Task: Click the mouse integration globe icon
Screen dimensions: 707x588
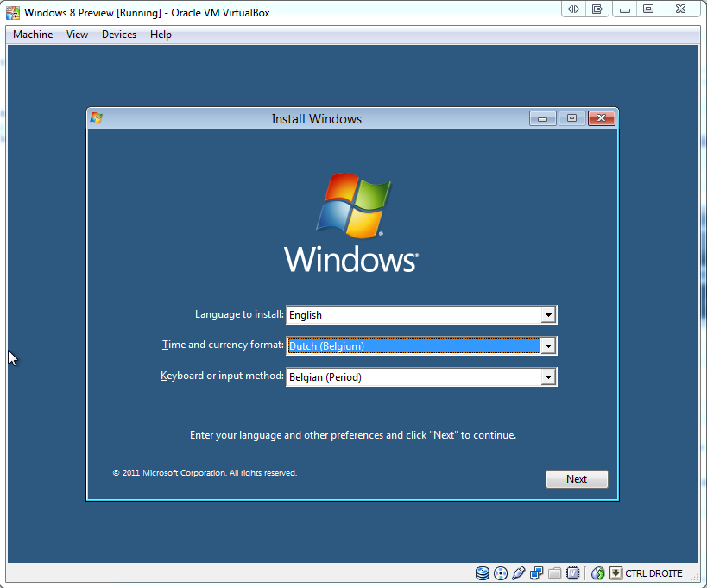Action: pos(597,573)
